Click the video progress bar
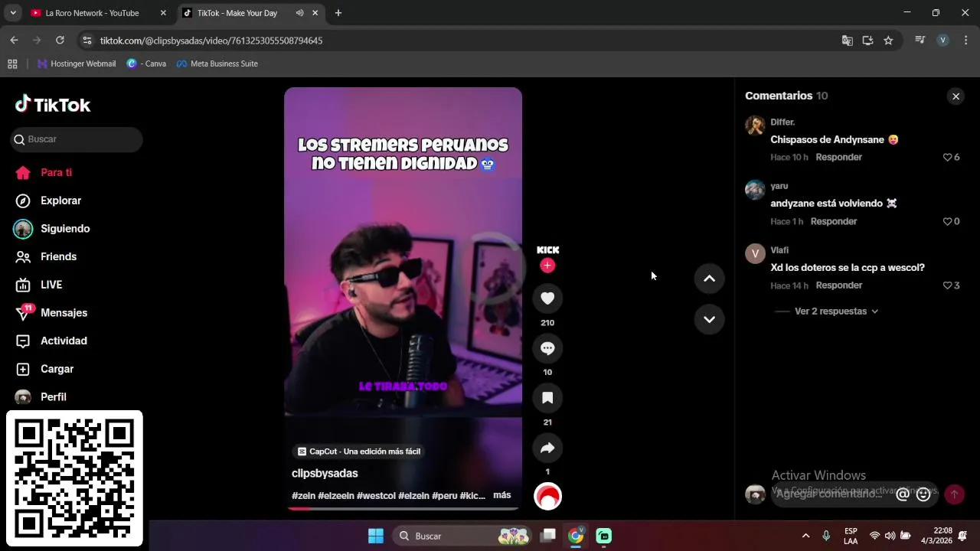 click(x=403, y=508)
